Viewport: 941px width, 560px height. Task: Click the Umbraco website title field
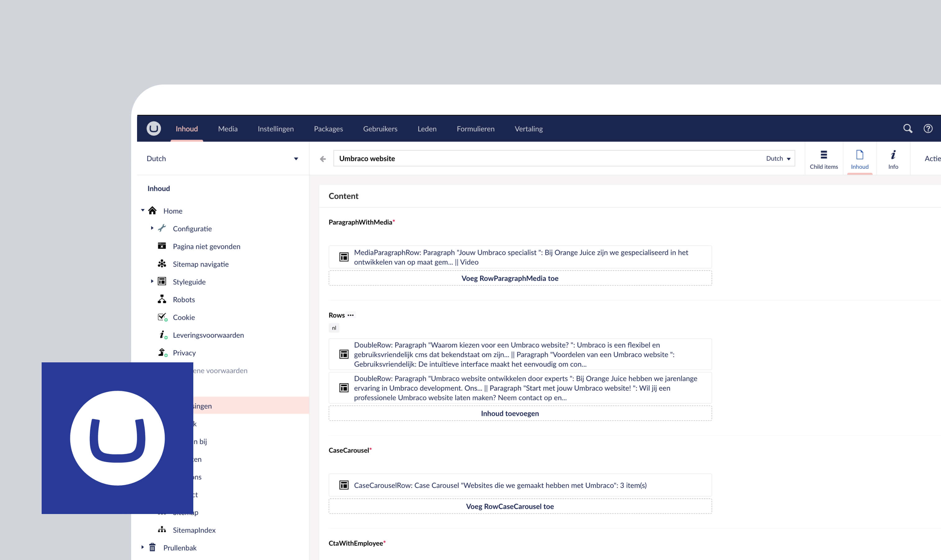tap(415, 158)
